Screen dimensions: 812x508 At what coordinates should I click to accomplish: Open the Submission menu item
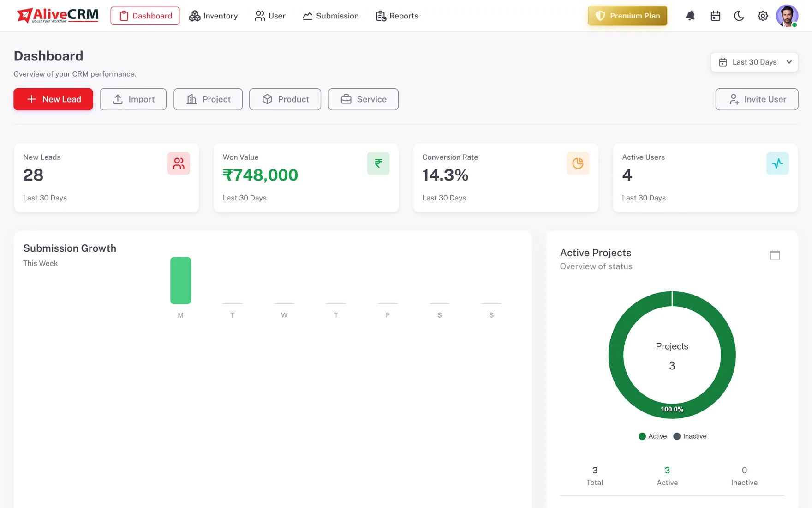331,16
